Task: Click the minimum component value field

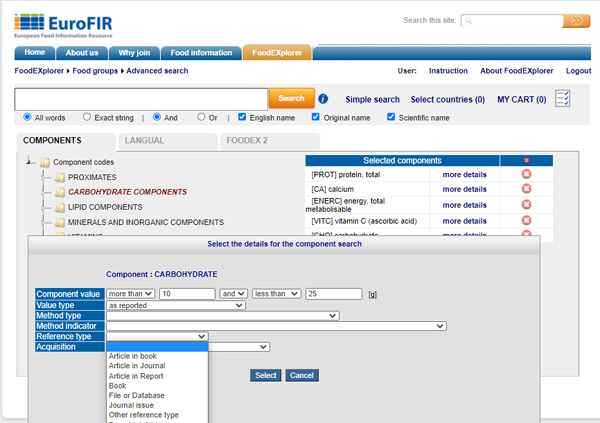Action: click(187, 294)
